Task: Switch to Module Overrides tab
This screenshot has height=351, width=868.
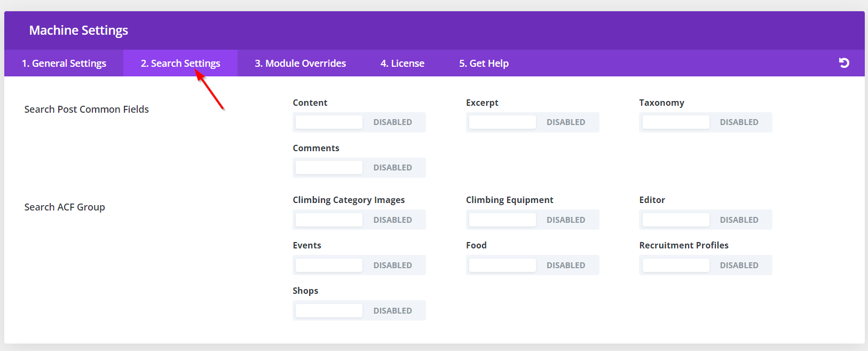Action: click(x=300, y=64)
